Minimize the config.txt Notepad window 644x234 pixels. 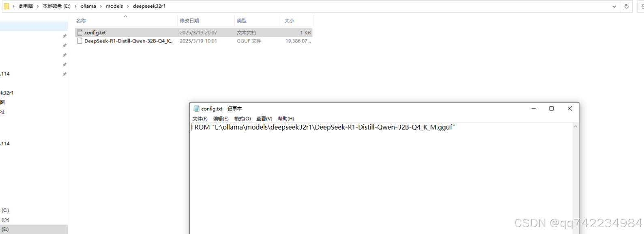[x=533, y=108]
